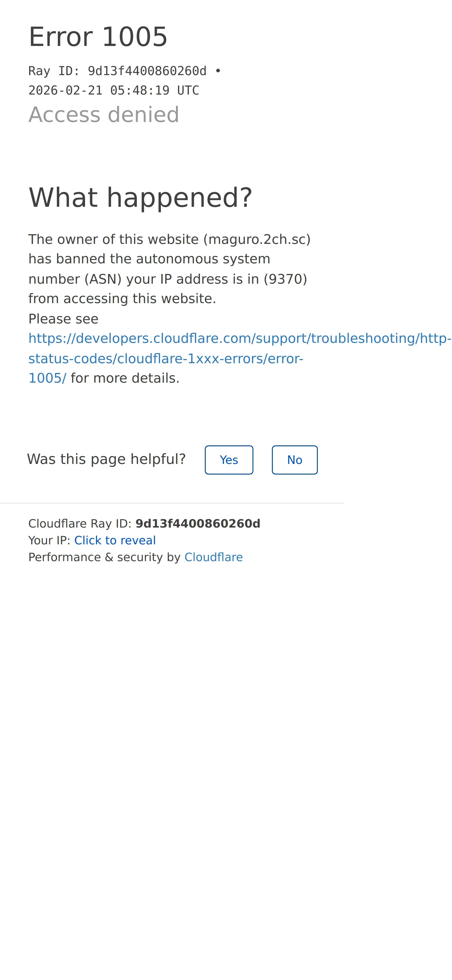Click the Error 1005 heading

pyautogui.click(x=98, y=37)
